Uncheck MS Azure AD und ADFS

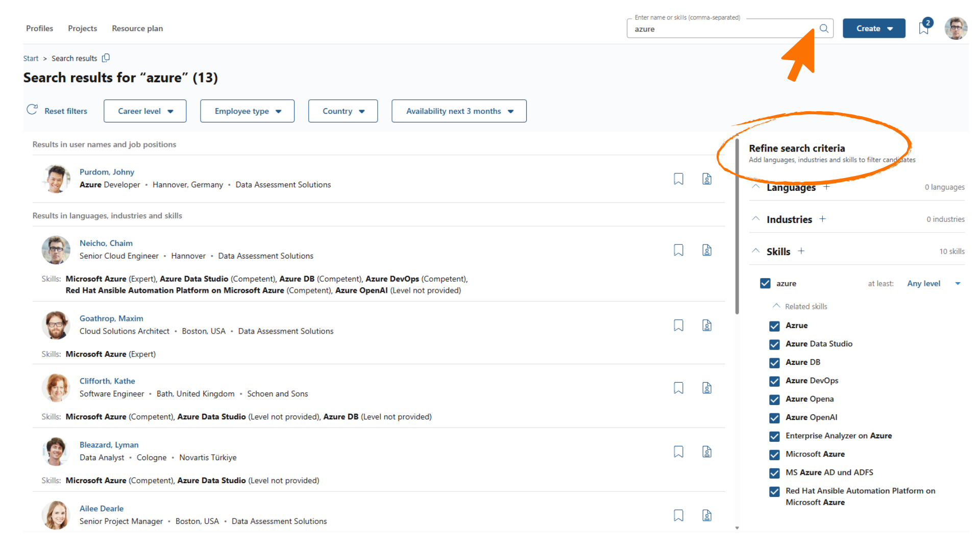(774, 473)
